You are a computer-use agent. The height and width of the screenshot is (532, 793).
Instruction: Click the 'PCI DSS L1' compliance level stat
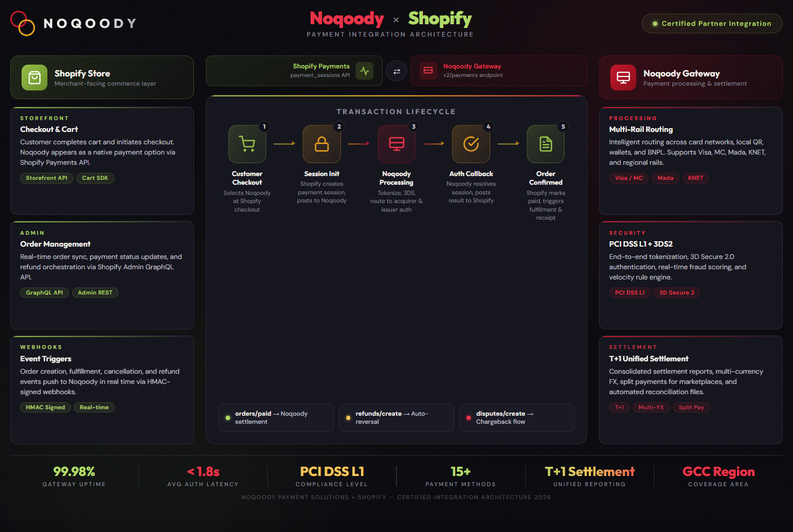332,472
